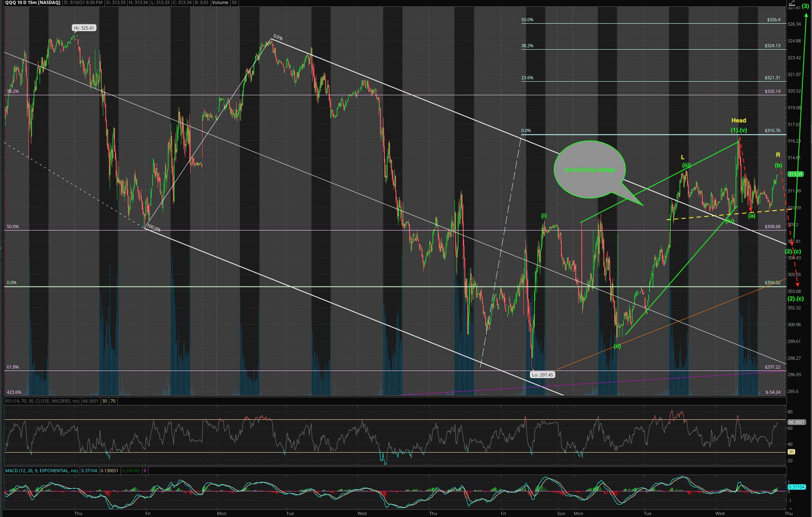The width and height of the screenshot is (812, 517).
Task: Select the $316.76 Fibonacci 0% level label
Action: [x=772, y=130]
